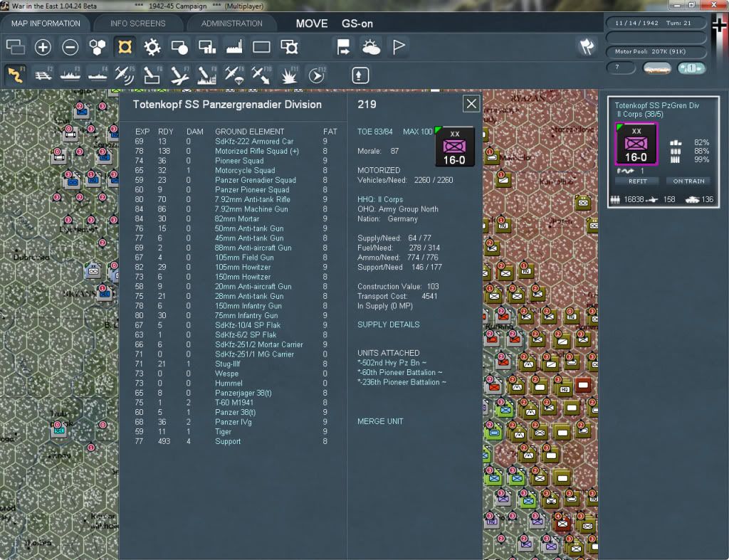Screen dimensions: 729x560
Task: Open SUPPLY DETAILS link
Action: coord(388,324)
